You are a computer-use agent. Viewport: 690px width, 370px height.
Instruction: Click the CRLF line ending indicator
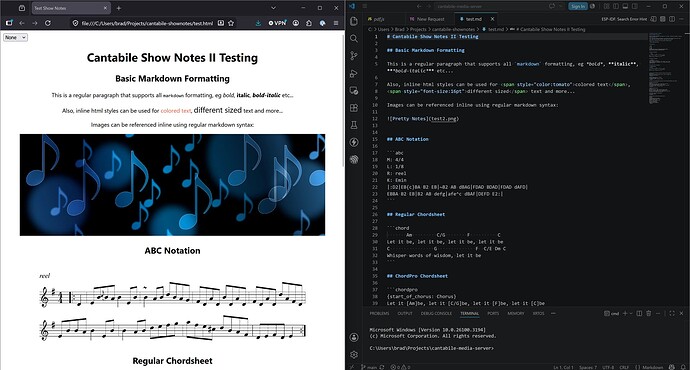(x=624, y=367)
